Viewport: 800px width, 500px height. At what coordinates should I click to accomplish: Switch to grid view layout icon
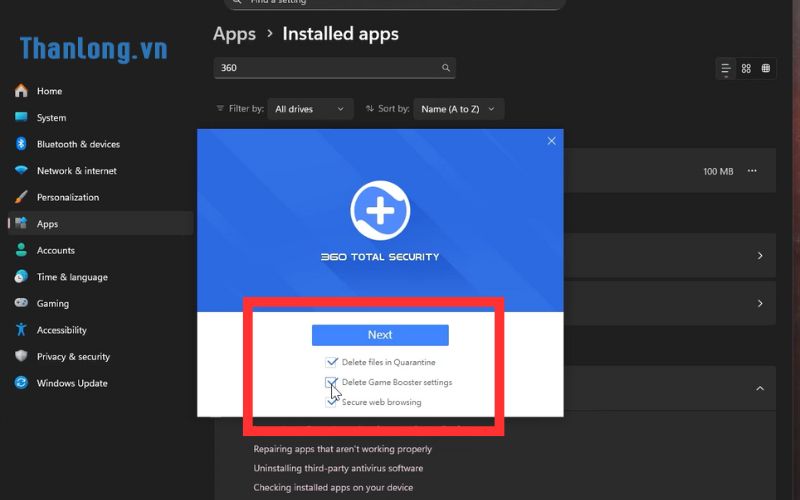746,68
